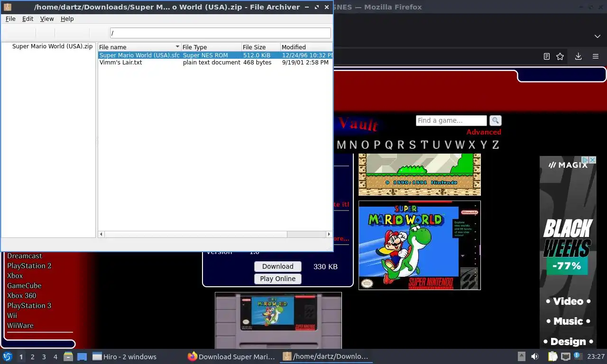Open the clipboard manager tray icon

coord(552,356)
